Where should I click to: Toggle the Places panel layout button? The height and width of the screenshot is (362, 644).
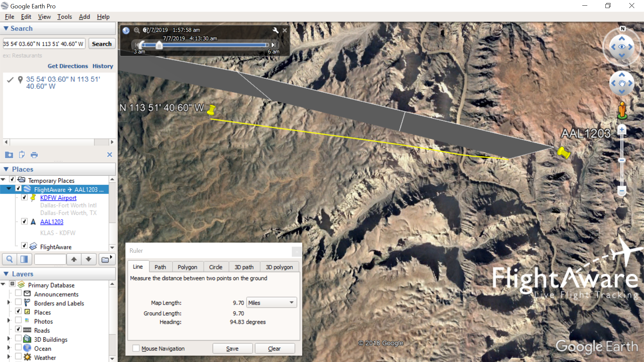[x=24, y=259]
